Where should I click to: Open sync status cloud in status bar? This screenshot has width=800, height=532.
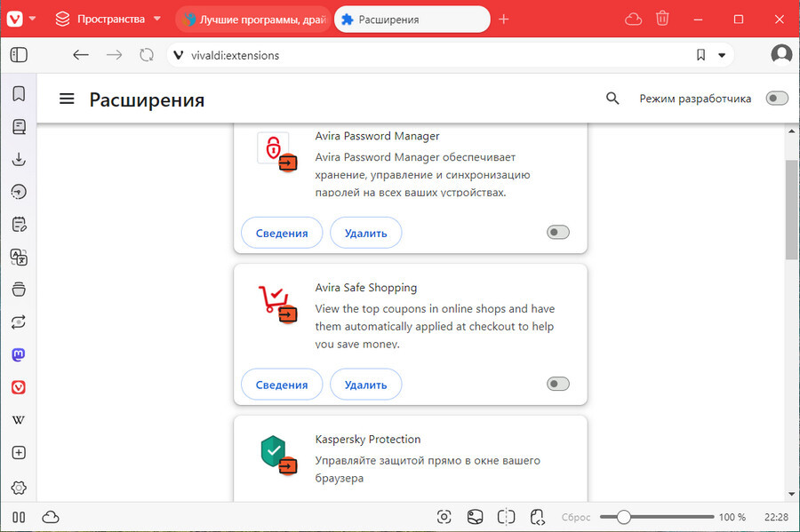tap(50, 517)
